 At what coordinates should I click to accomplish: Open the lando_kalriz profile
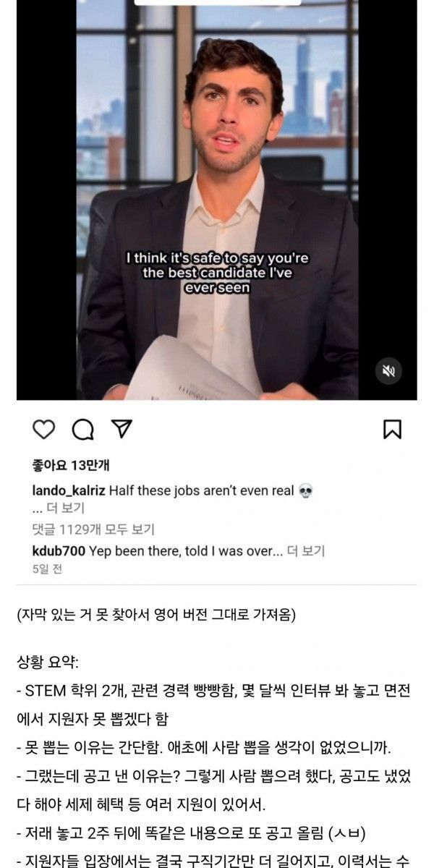tap(69, 491)
